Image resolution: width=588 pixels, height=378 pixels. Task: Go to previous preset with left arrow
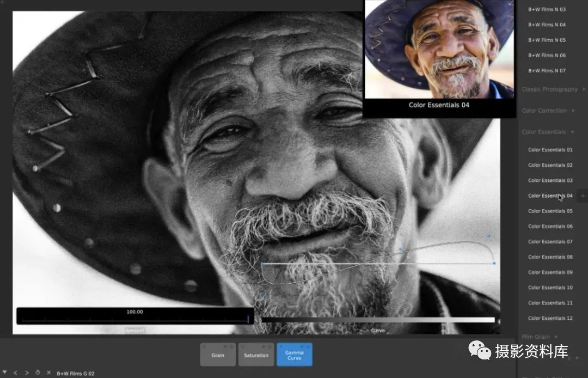click(x=15, y=373)
